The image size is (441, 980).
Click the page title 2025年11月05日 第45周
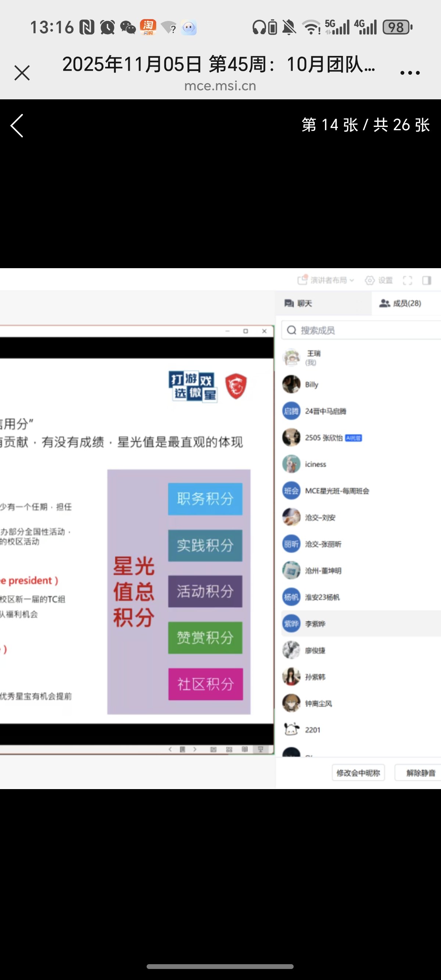point(219,64)
